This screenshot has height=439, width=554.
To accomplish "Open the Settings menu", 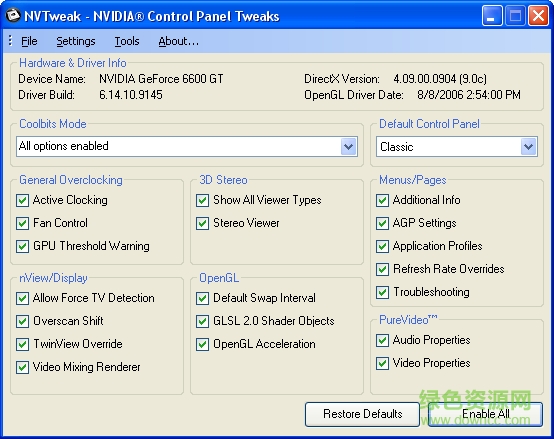I will pyautogui.click(x=76, y=41).
